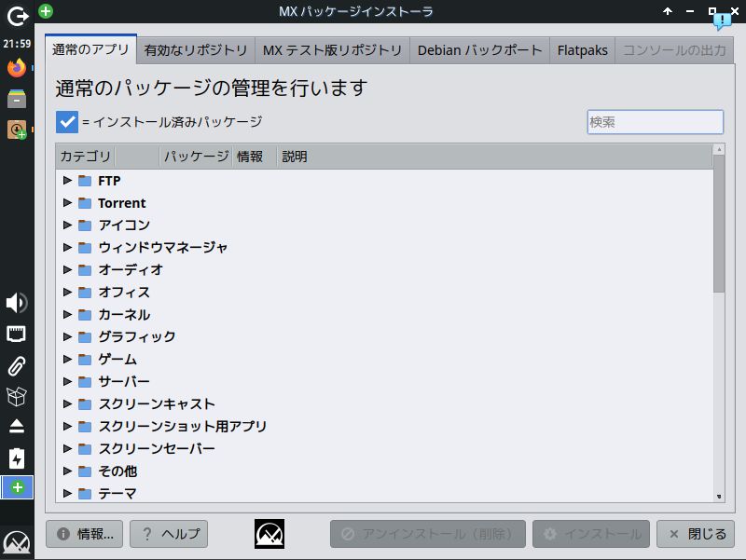Viewport: 746px width, 560px height.
Task: Click the logout icon in the panel
Action: 18,16
